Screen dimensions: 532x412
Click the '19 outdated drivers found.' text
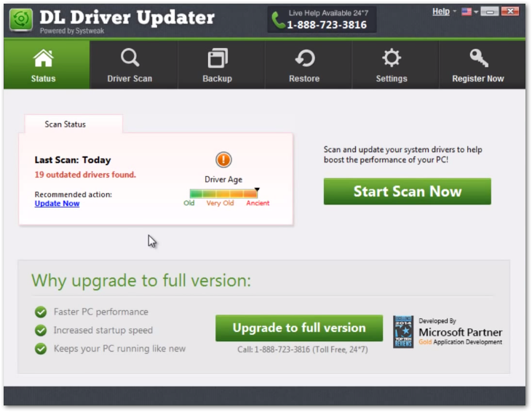(x=85, y=175)
